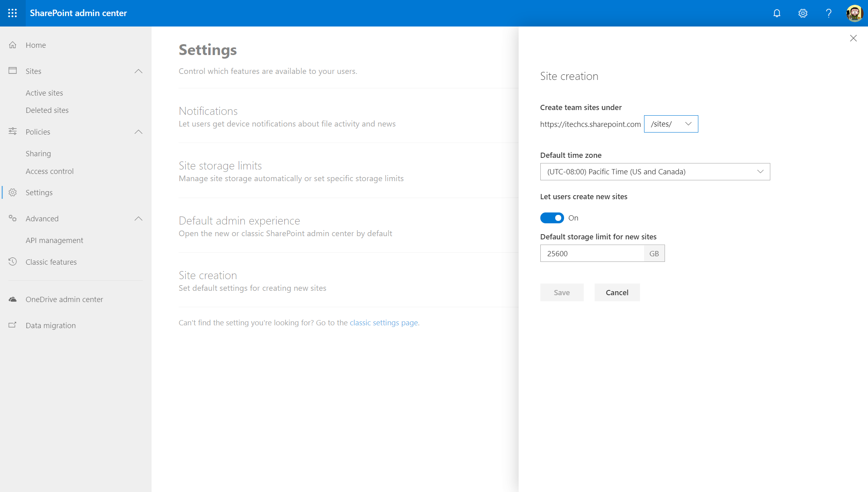Collapse the Sites navigation group
The image size is (868, 492).
click(x=138, y=71)
